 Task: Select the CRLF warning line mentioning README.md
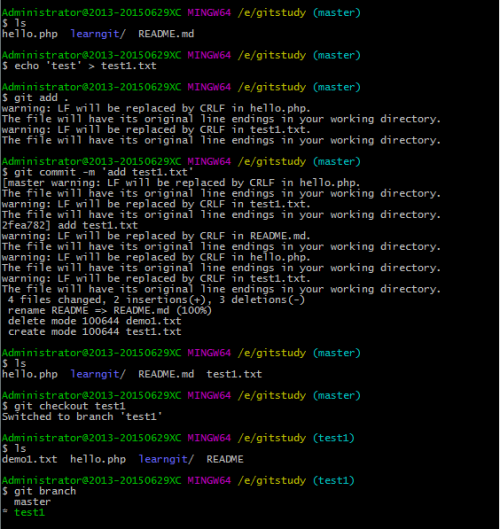[156, 236]
